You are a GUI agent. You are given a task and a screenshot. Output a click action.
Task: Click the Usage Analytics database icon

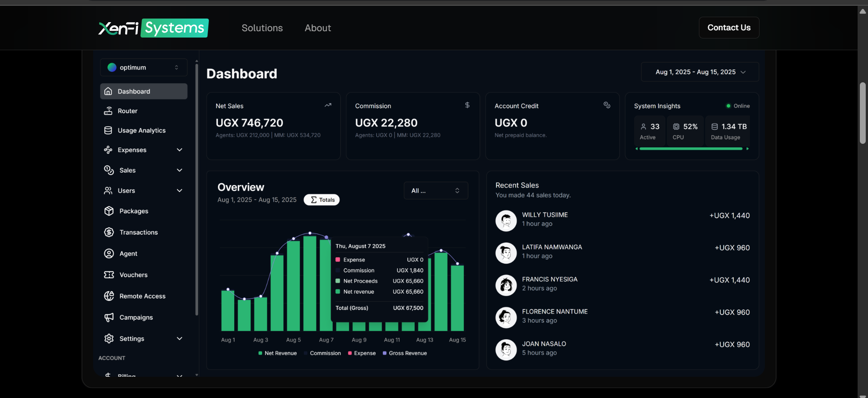(108, 130)
